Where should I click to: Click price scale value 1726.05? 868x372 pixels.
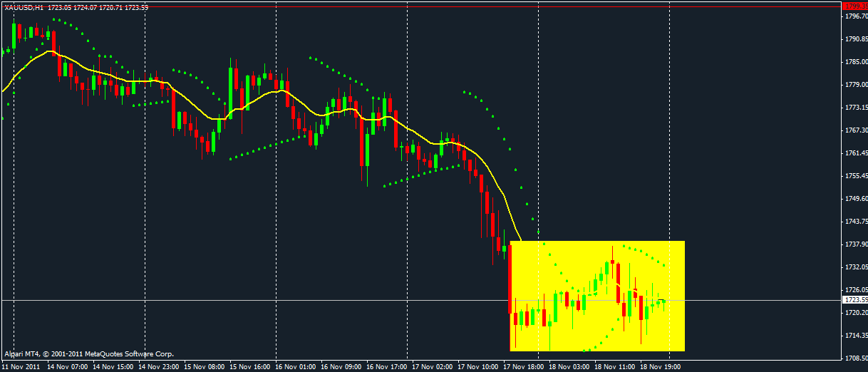tap(855, 289)
